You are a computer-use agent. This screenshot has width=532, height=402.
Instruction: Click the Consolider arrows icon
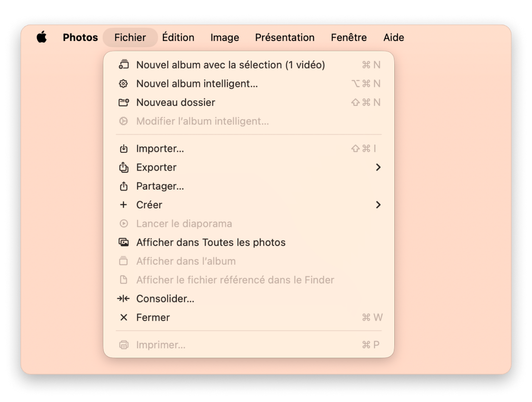click(x=124, y=298)
